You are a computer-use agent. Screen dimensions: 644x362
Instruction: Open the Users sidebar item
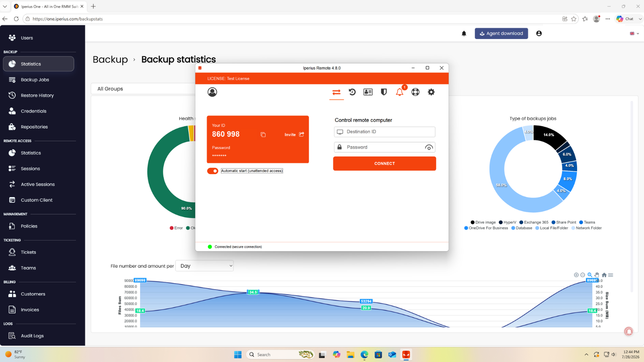click(39, 38)
